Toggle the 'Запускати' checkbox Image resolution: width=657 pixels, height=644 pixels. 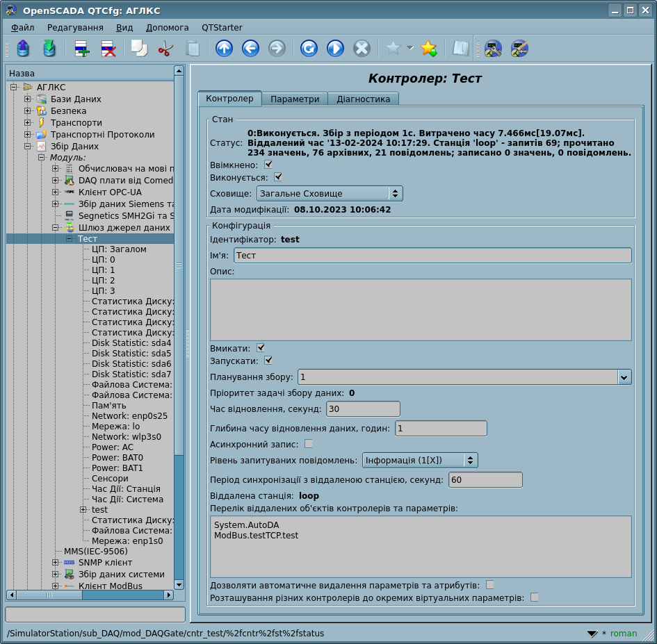pyautogui.click(x=268, y=361)
